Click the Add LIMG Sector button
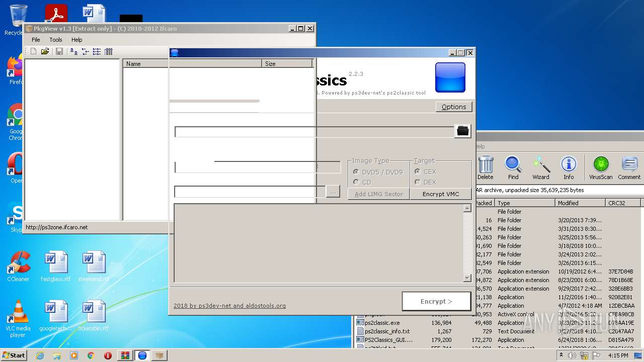 pos(379,194)
